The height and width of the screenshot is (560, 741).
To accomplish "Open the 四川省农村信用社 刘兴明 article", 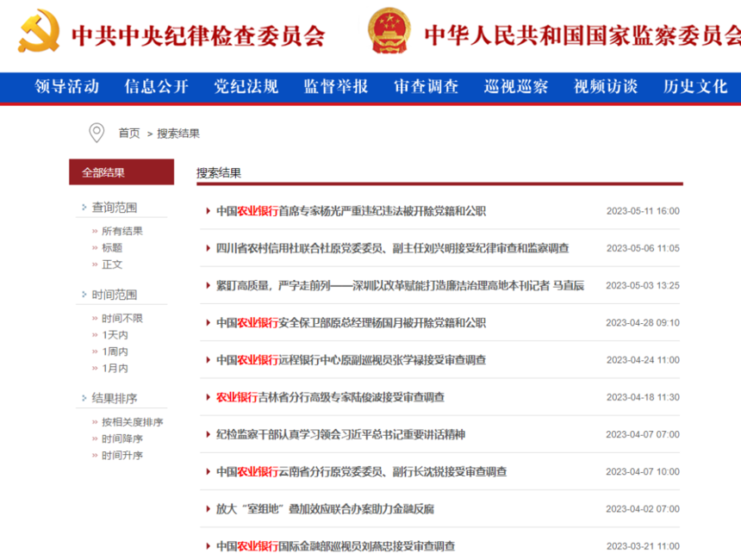I will tap(393, 248).
